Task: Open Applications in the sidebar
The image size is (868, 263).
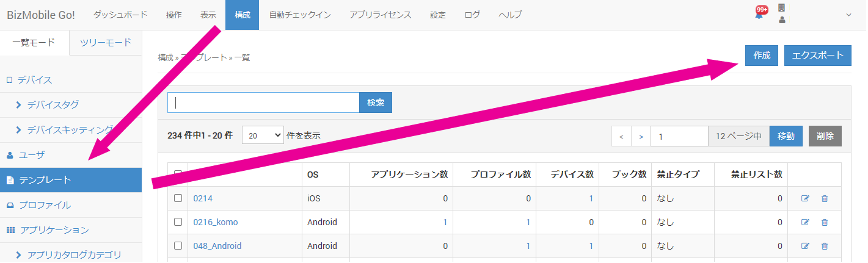Action: pyautogui.click(x=54, y=230)
